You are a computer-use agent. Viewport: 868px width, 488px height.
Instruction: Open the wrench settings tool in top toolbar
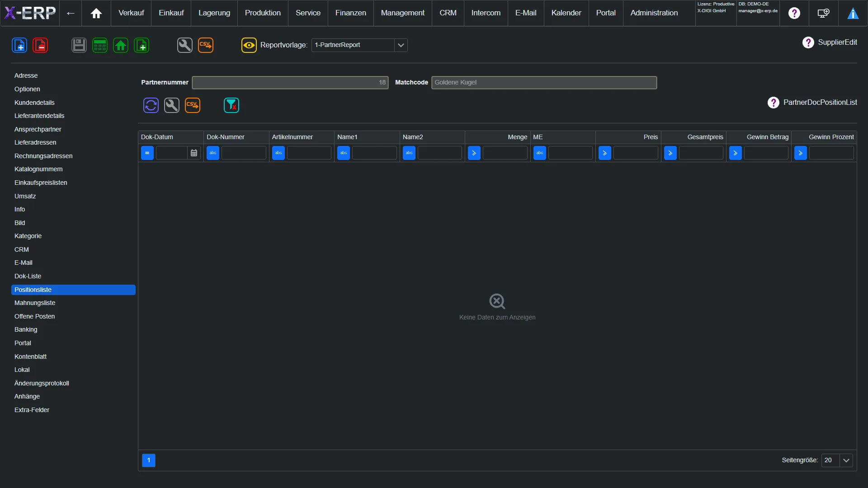click(185, 45)
